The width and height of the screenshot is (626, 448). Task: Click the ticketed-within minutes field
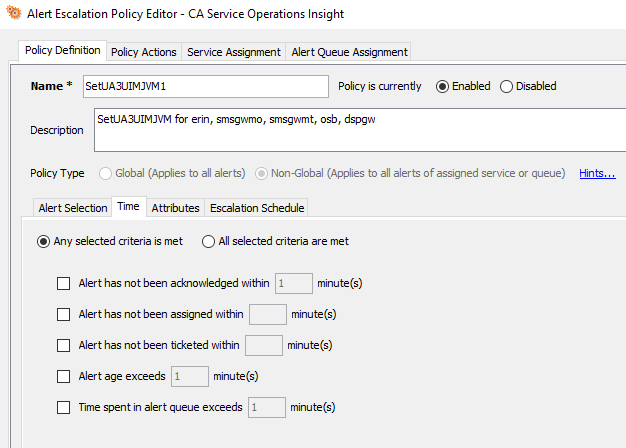pos(264,345)
